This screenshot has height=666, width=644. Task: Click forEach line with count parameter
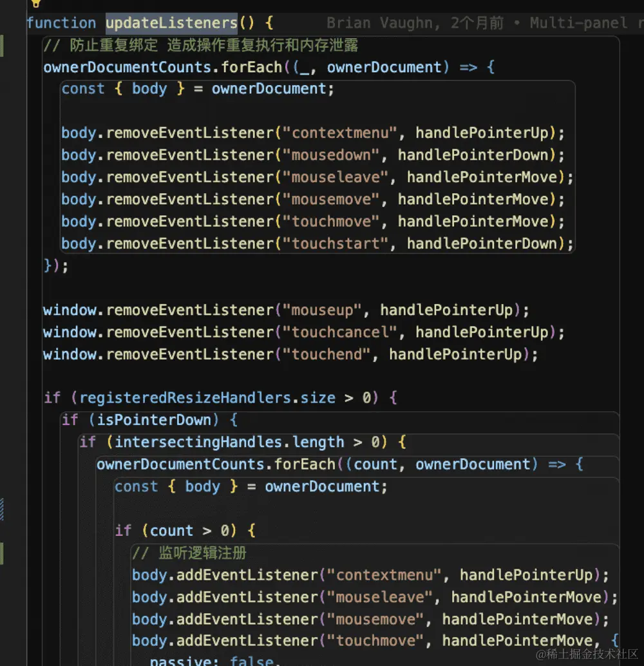coord(340,464)
